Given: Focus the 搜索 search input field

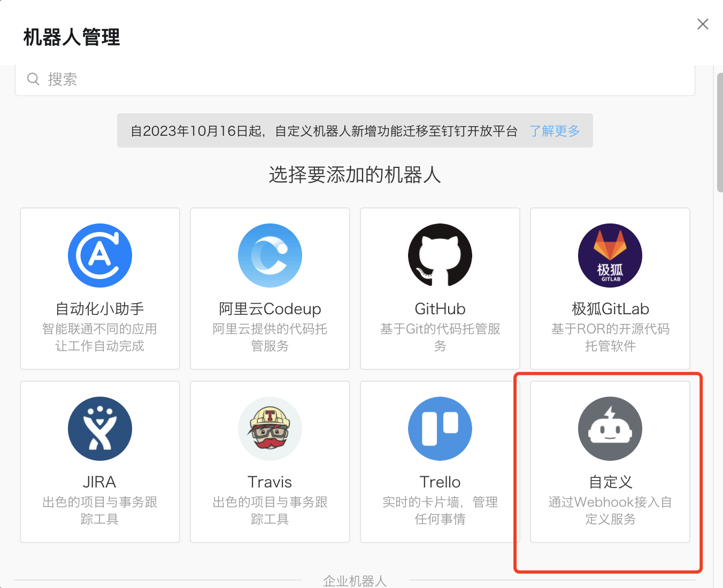Looking at the screenshot, I should (x=355, y=80).
